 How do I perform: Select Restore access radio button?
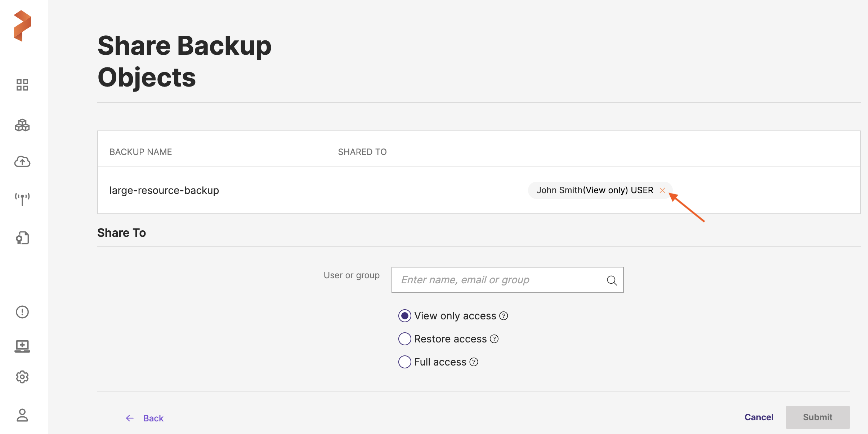(405, 339)
